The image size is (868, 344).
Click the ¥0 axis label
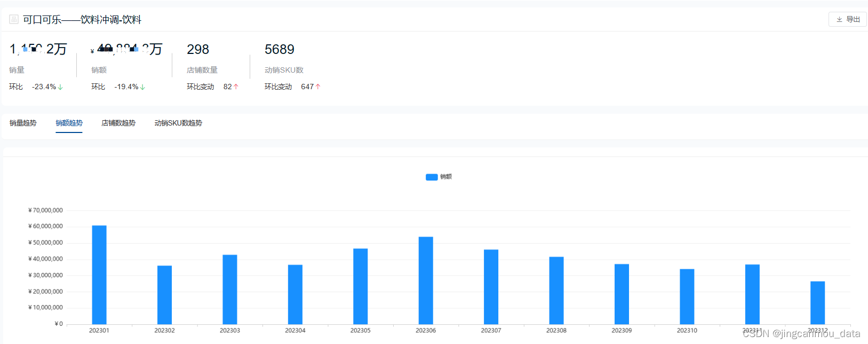pos(59,324)
